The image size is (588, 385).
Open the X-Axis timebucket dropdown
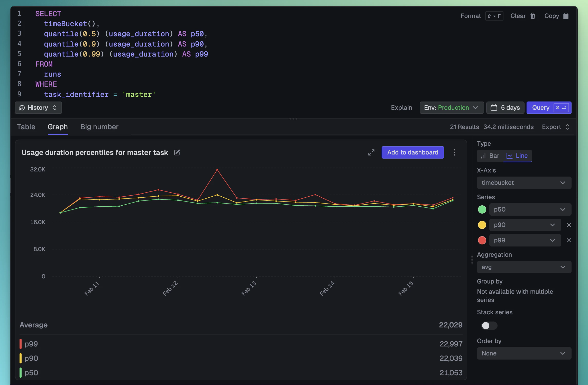tap(524, 182)
